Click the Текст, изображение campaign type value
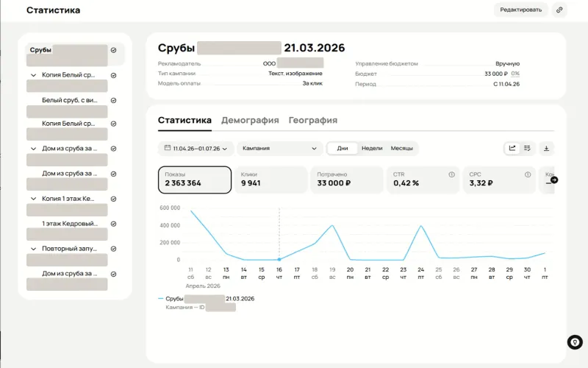588x368 pixels. (x=295, y=74)
